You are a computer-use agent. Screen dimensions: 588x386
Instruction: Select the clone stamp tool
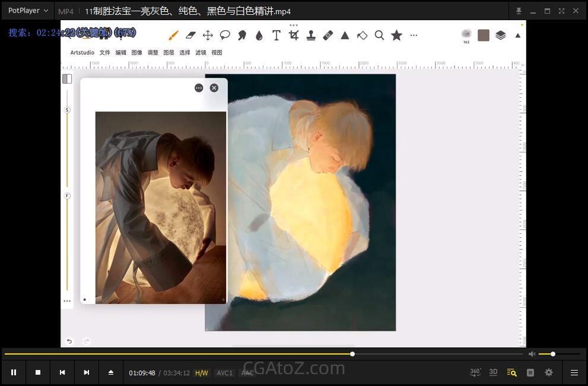tap(311, 36)
